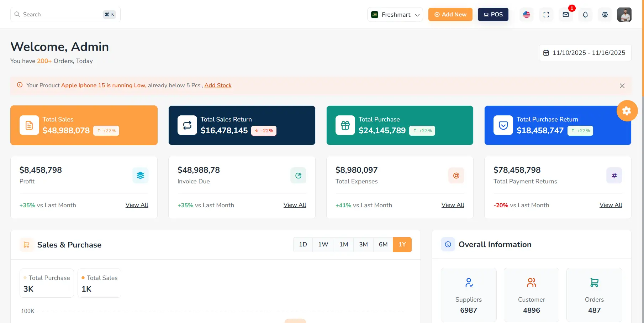Viewport: 644px width, 323px height.
Task: Open settings gear in top bar
Action: click(605, 15)
